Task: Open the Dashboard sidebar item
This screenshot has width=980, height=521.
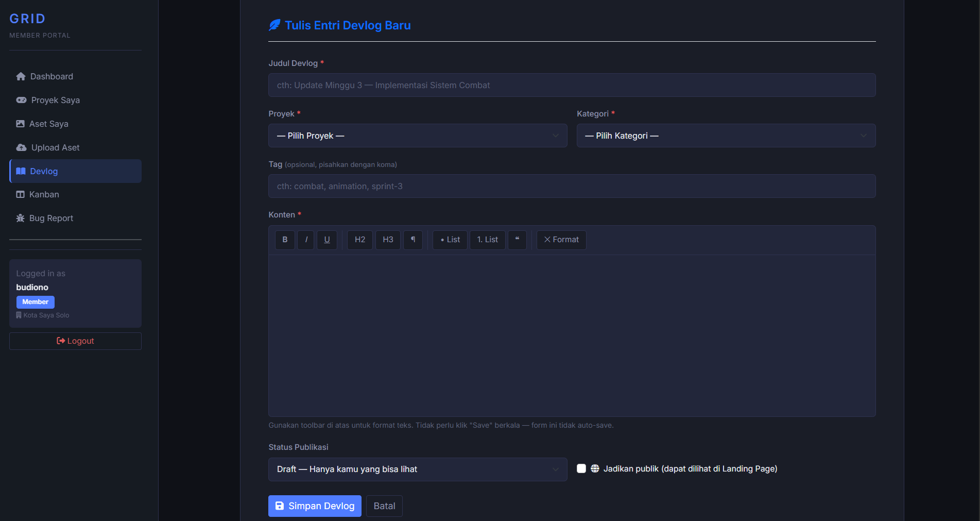Action: 75,76
